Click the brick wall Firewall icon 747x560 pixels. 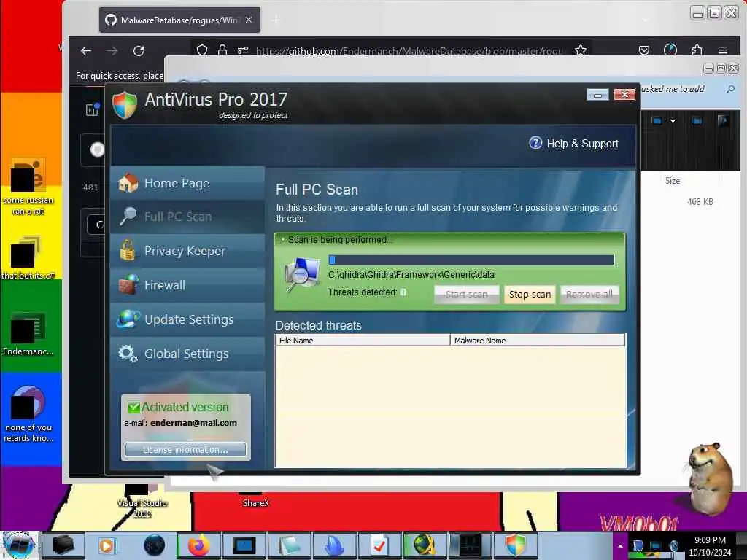128,284
